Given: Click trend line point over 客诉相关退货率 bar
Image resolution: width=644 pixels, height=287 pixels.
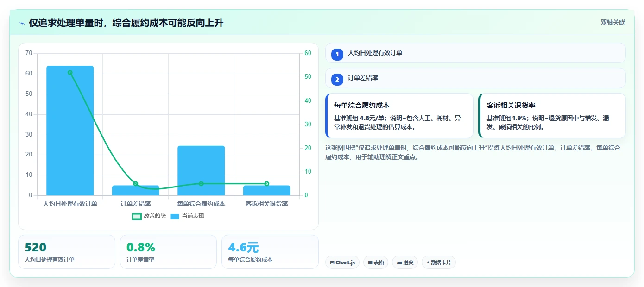Looking at the screenshot, I should [267, 184].
